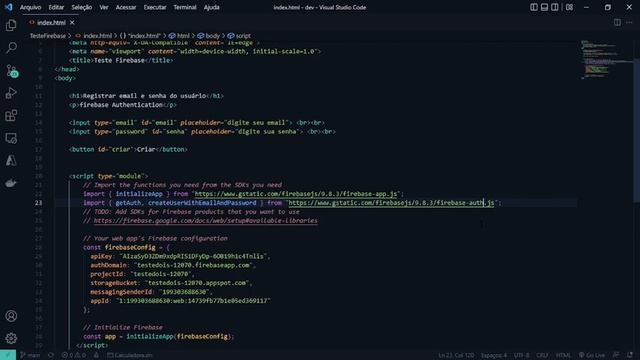
Task: Open the Terminal menu
Action: point(185,7)
